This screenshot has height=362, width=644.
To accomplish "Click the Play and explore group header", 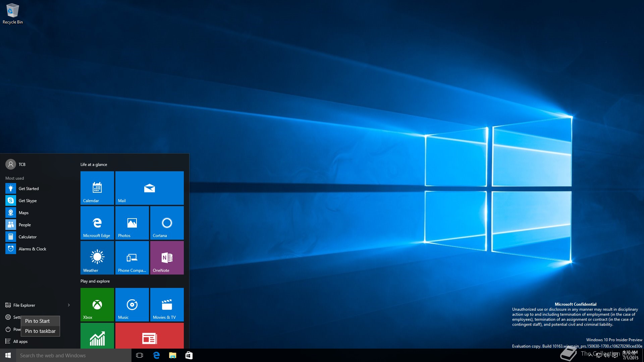I will (95, 281).
